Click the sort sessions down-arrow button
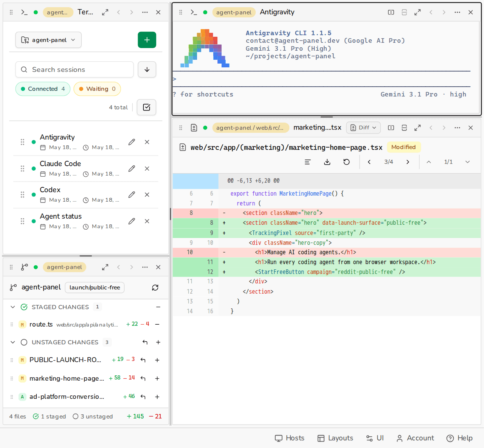The image size is (484, 448). point(147,70)
